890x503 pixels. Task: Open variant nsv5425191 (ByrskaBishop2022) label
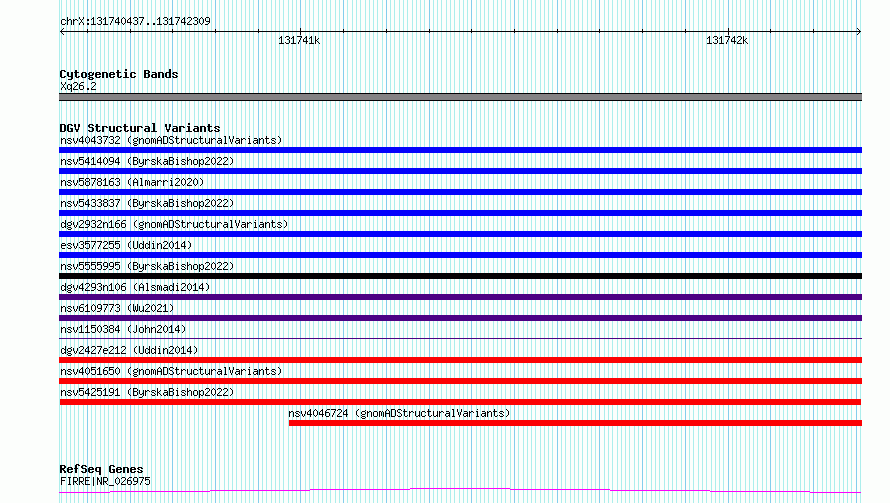pos(147,392)
